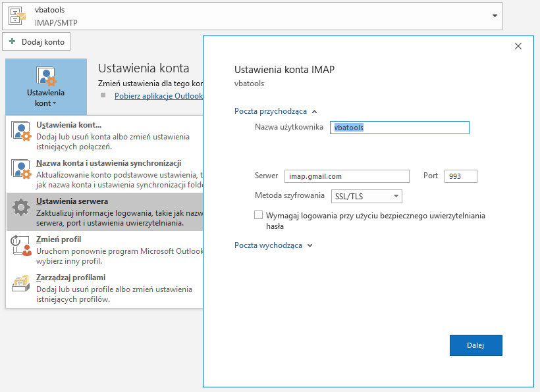540x392 pixels.
Task: Select the Ustawienia serwera menu item
Action: pyautogui.click(x=105, y=212)
